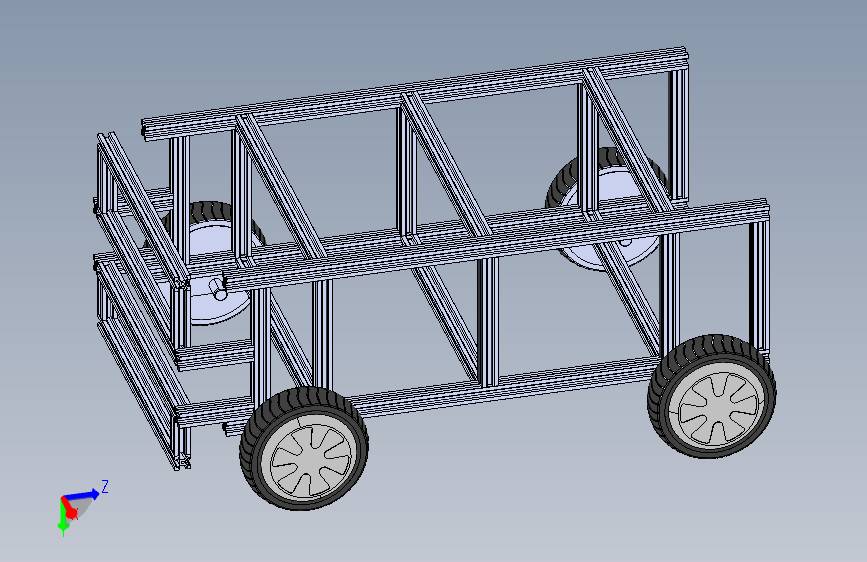Select the foreground wheel under the cart's tall end
Viewport: 867px width, 562px height.
click(x=712, y=396)
